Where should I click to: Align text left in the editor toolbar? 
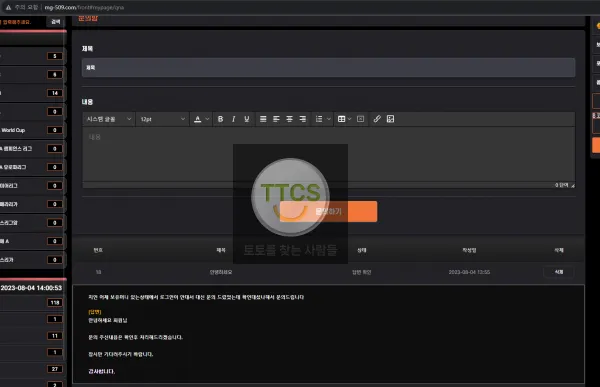276,119
